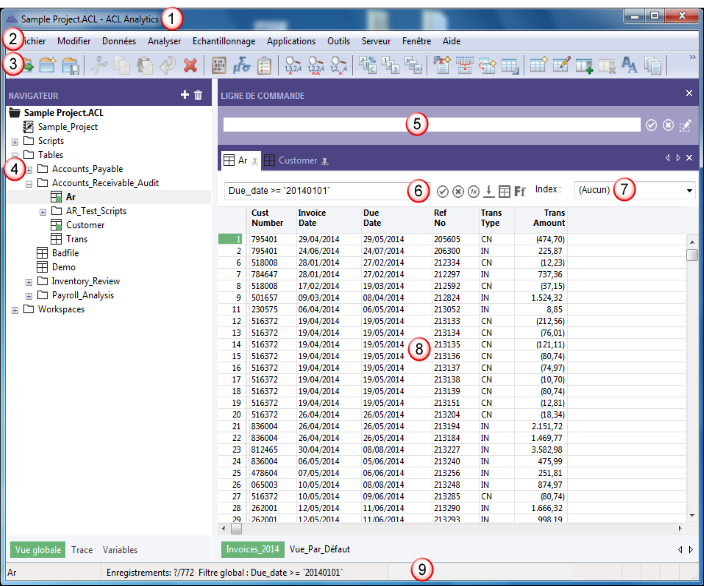Click the eraser icon on command line
This screenshot has width=704, height=586.
click(x=685, y=125)
